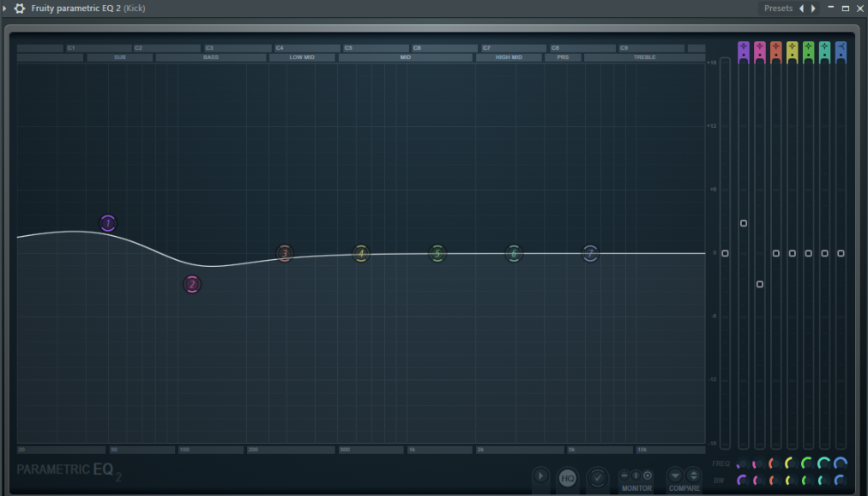Screen dimensions: 868x496
Task: Open the plugin options gear icon
Action: [20, 9]
